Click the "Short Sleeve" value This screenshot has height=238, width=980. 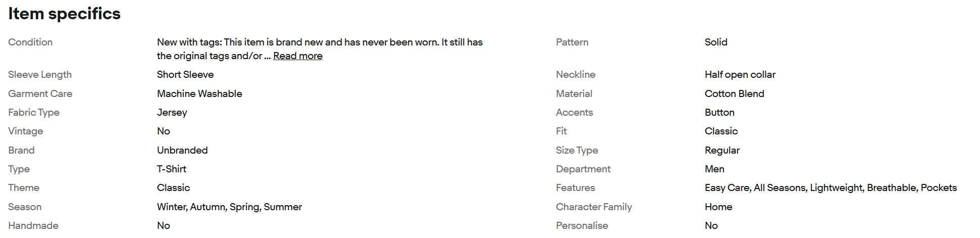(185, 75)
